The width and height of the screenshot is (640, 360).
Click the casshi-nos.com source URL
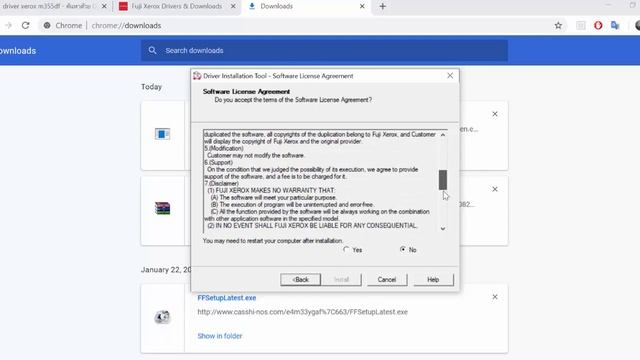tap(302, 312)
